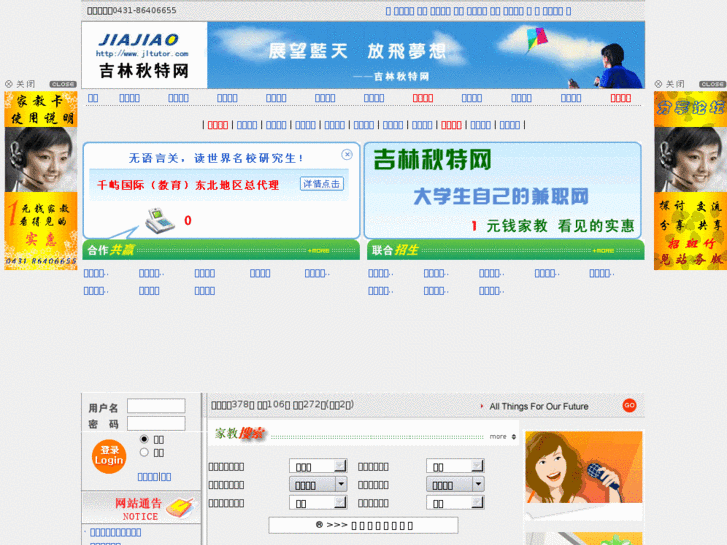Click the orange 登录 Login round button

click(109, 456)
